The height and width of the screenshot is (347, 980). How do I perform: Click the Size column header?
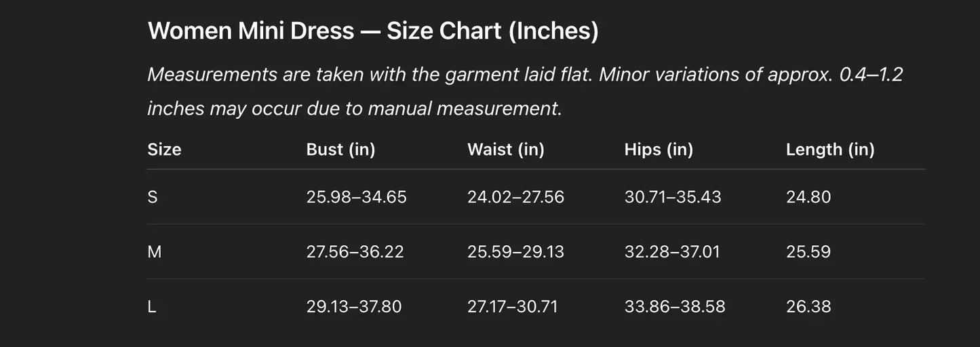pyautogui.click(x=164, y=149)
